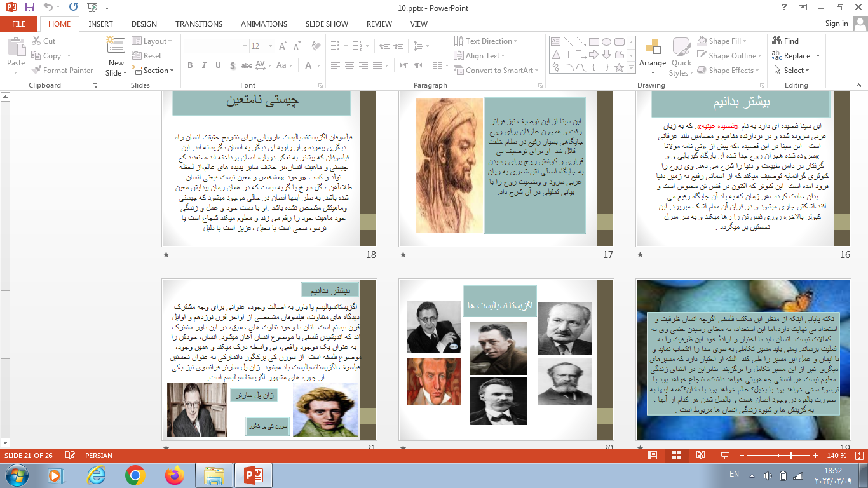Toggle Underline text formatting
Image resolution: width=868 pixels, height=488 pixels.
coord(218,66)
